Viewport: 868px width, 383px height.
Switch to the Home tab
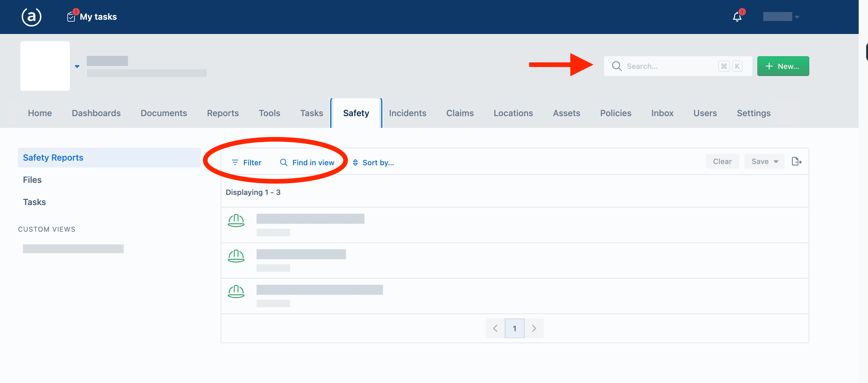(x=40, y=113)
